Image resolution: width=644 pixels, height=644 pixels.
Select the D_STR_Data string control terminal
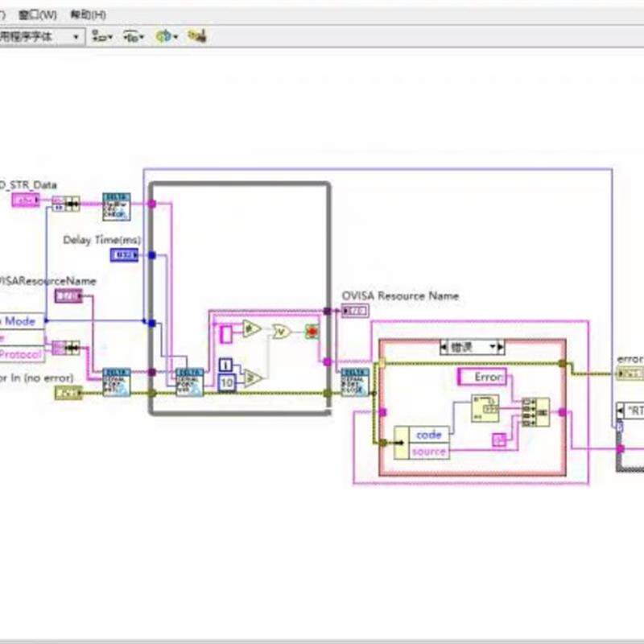point(26,200)
